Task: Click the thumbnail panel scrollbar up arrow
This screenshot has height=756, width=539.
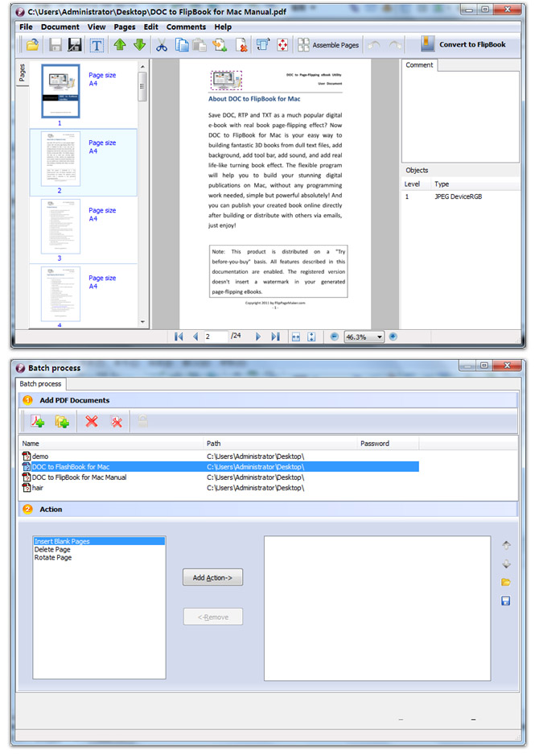Action: (142, 67)
